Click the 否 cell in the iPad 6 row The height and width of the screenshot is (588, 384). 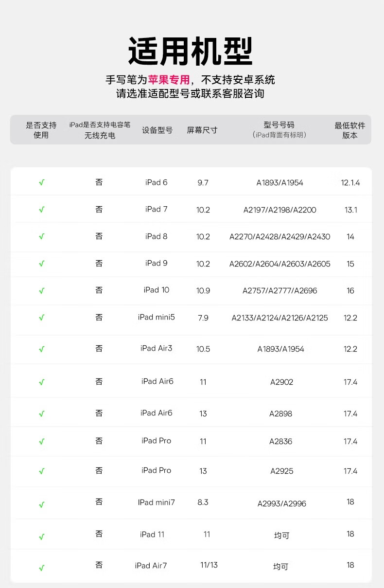99,182
